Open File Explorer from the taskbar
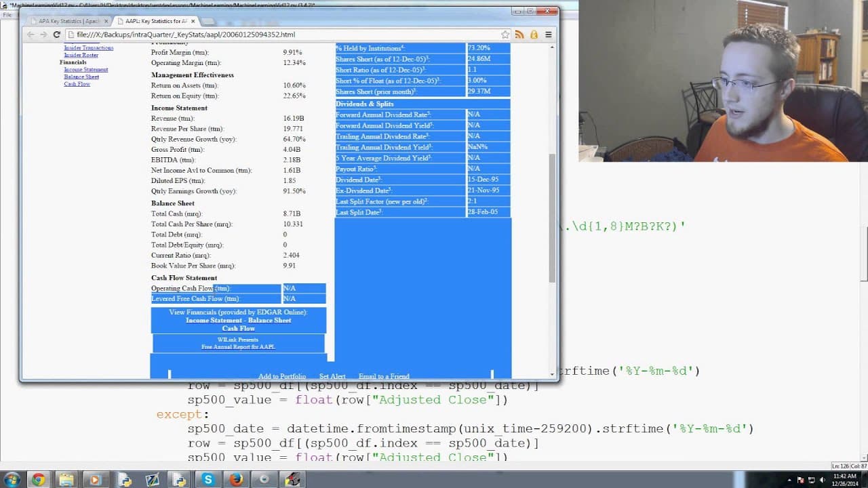The width and height of the screenshot is (868, 488). point(66,479)
